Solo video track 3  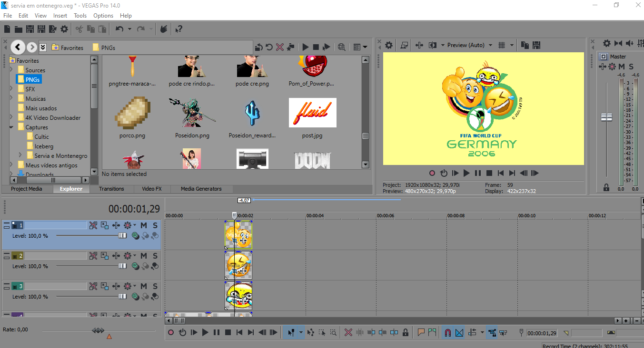[x=155, y=286]
